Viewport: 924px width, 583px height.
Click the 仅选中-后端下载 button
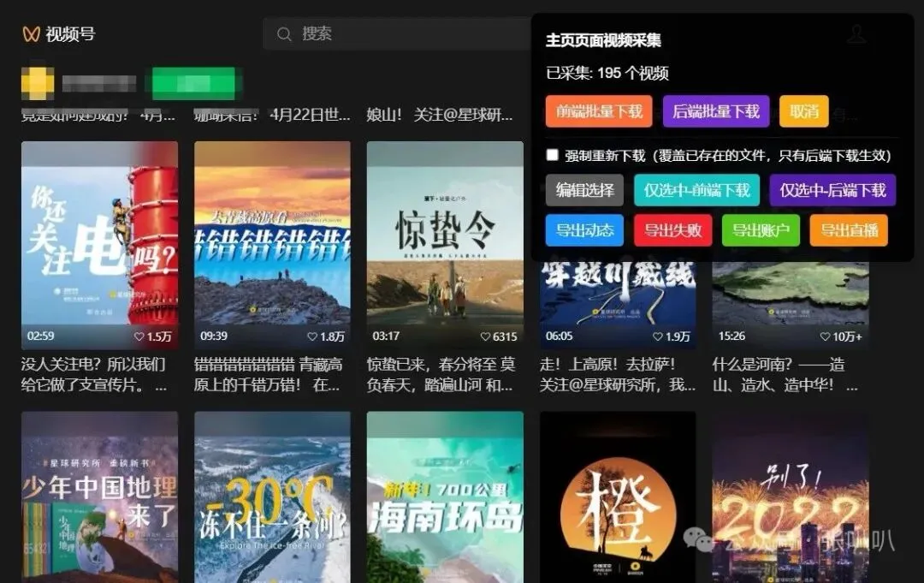tap(832, 190)
